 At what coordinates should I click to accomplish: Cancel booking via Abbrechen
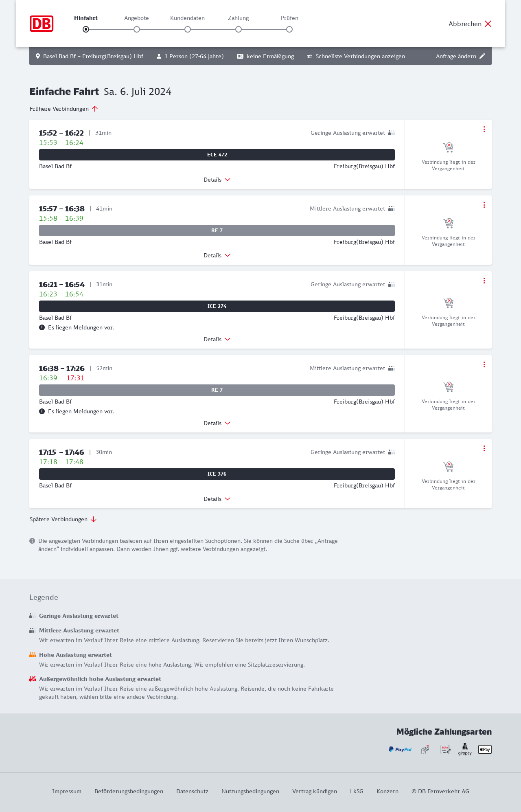click(x=470, y=24)
